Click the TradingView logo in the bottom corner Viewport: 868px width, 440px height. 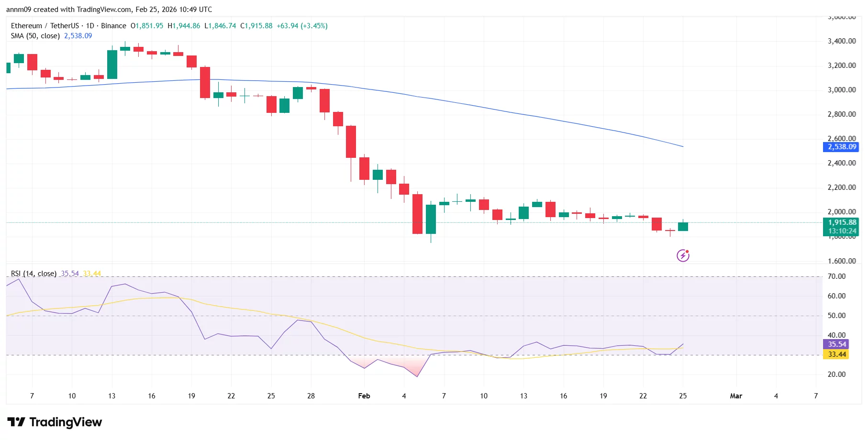pos(54,422)
